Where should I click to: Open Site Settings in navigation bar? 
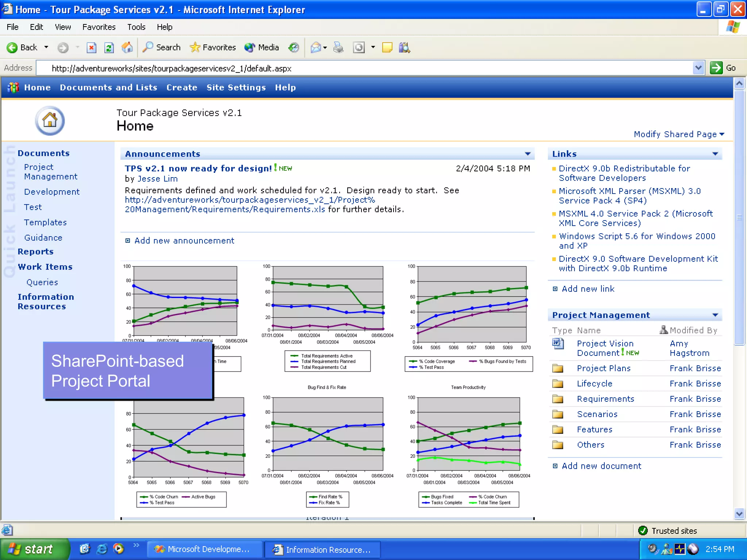(236, 87)
